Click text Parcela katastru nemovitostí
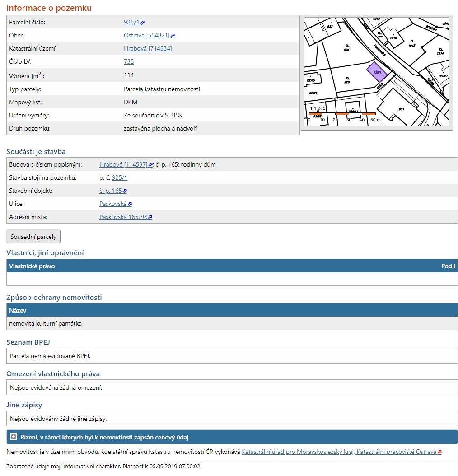Screen dimensions: 458x476 pyautogui.click(x=162, y=89)
